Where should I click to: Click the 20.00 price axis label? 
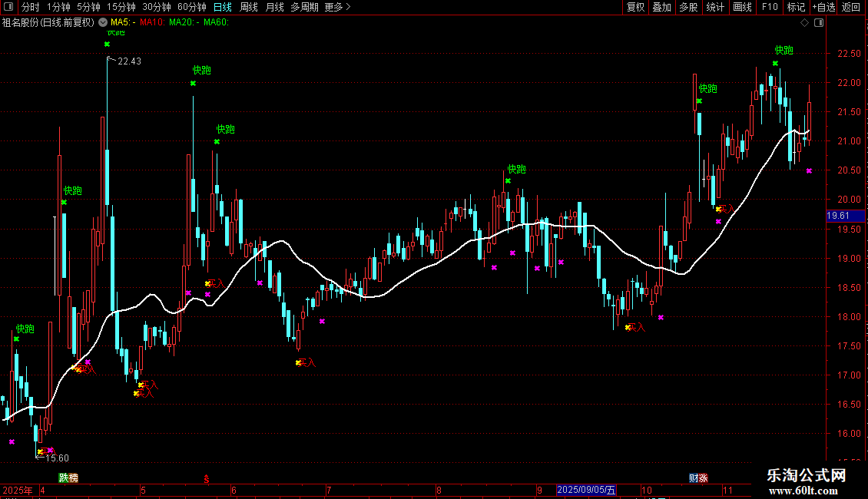[849, 200]
